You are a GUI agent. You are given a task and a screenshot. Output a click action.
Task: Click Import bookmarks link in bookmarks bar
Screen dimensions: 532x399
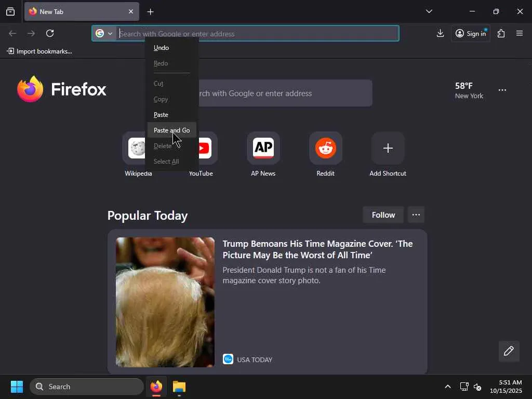pyautogui.click(x=39, y=51)
